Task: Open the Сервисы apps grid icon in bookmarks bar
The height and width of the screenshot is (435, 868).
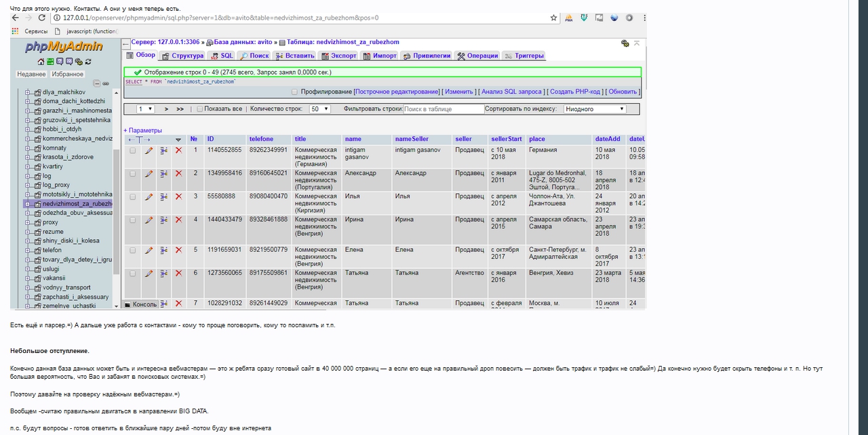Action: 16,31
